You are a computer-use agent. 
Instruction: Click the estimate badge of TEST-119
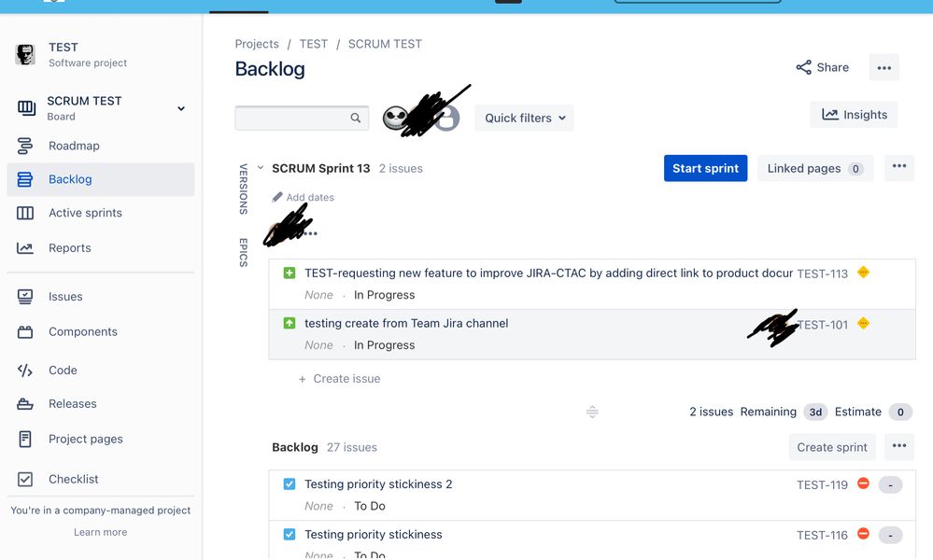(x=890, y=485)
